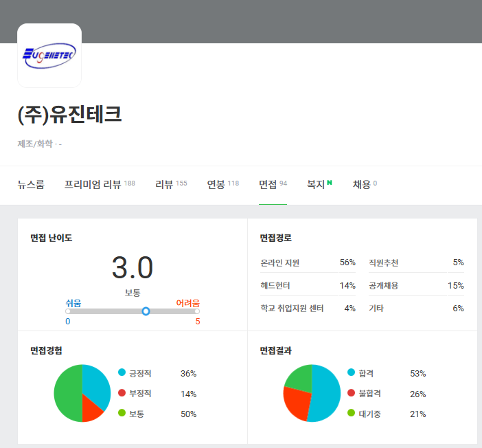The image size is (482, 448).
Task: Click the 면접 난이도 section title
Action: click(x=51, y=238)
